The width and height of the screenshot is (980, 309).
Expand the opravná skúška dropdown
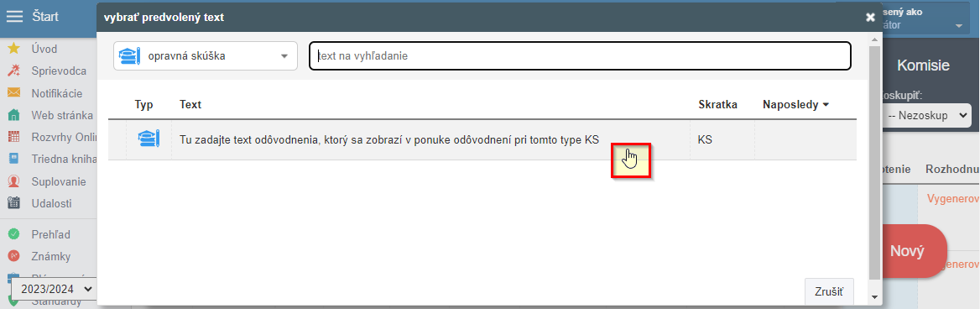pos(205,56)
